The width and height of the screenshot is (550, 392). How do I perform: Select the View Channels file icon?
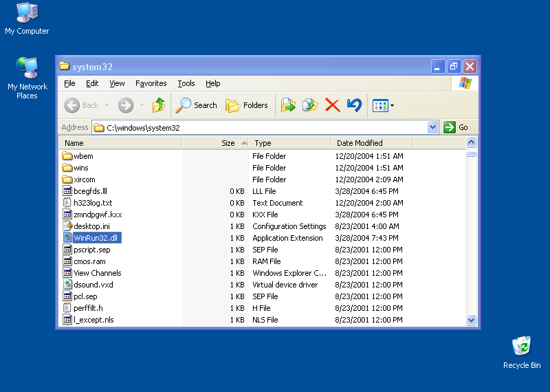coord(67,272)
